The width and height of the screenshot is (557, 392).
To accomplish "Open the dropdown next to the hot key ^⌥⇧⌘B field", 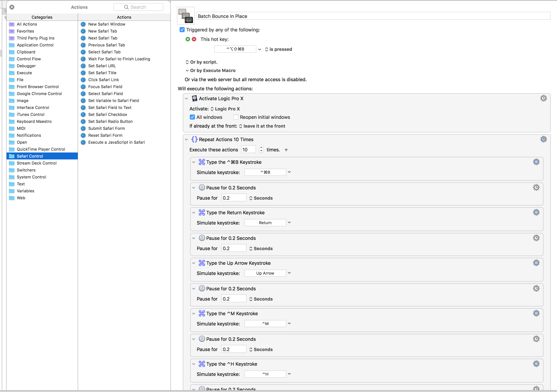I will (x=260, y=49).
